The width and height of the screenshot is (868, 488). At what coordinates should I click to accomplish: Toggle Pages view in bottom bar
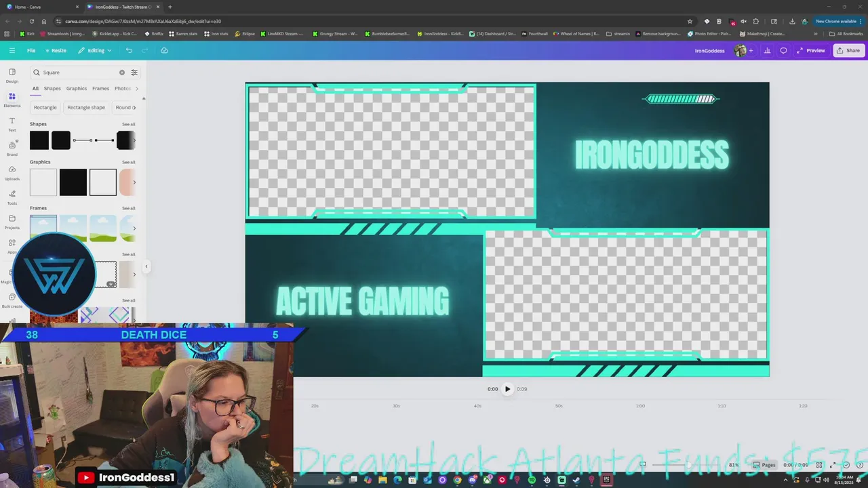click(764, 465)
